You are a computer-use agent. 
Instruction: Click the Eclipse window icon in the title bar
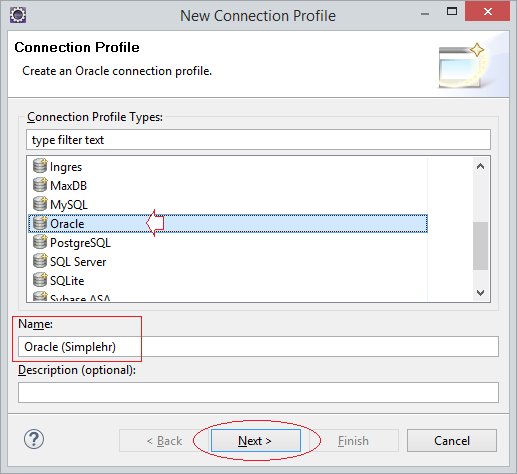click(x=18, y=15)
